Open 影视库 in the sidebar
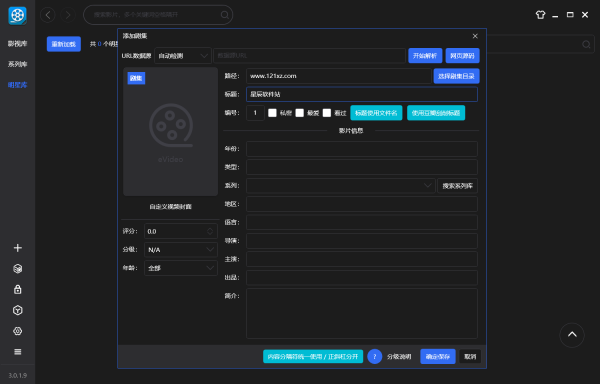 point(18,44)
